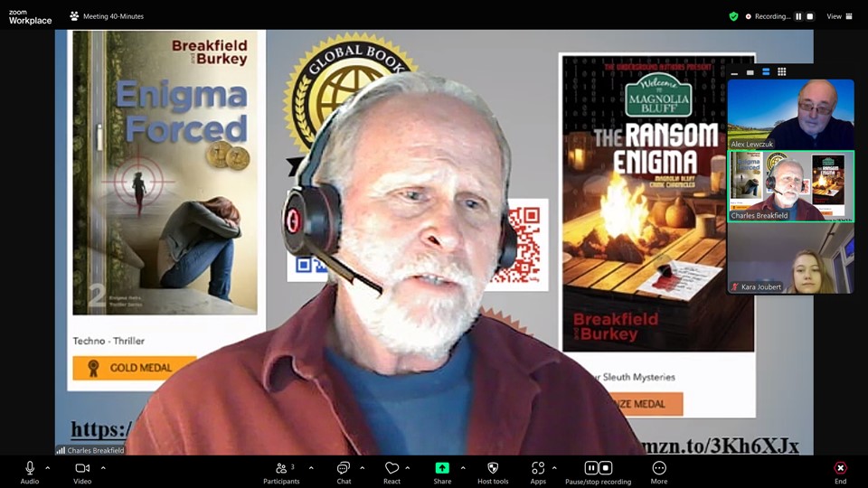868x488 pixels.
Task: Pause recording using bottom toolbar pause icon
Action: point(591,468)
